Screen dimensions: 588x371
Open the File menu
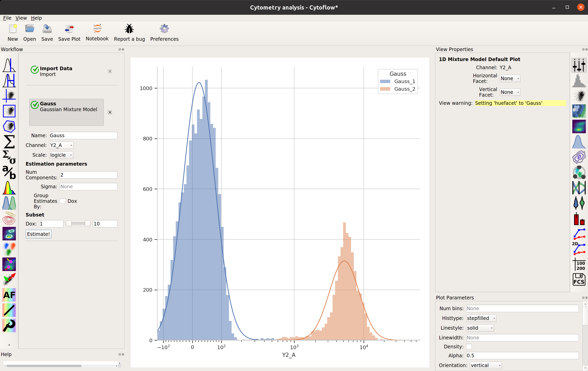click(x=7, y=18)
